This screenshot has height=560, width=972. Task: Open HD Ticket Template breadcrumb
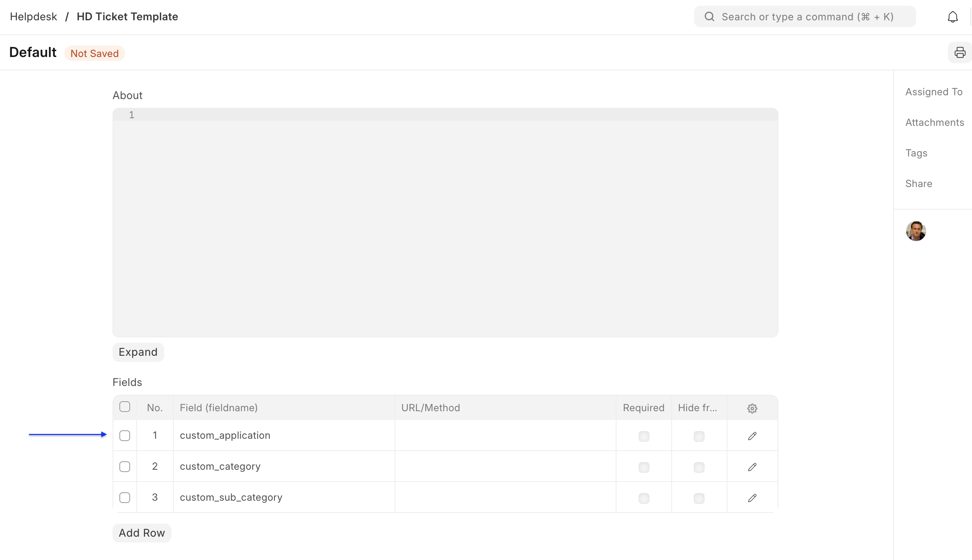tap(127, 16)
